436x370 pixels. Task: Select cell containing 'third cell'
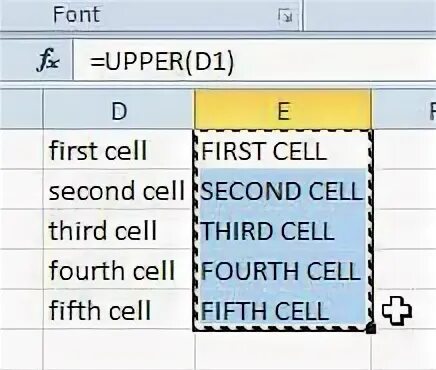point(119,230)
